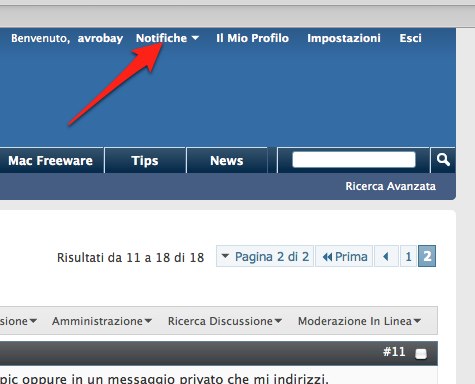Go to page 1 of results
Viewport: 475px width, 384px height.
point(408,256)
